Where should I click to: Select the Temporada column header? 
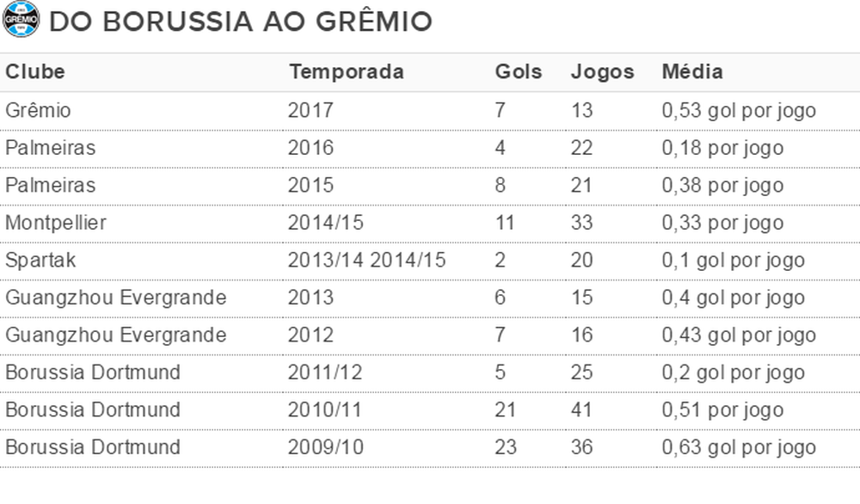click(347, 72)
